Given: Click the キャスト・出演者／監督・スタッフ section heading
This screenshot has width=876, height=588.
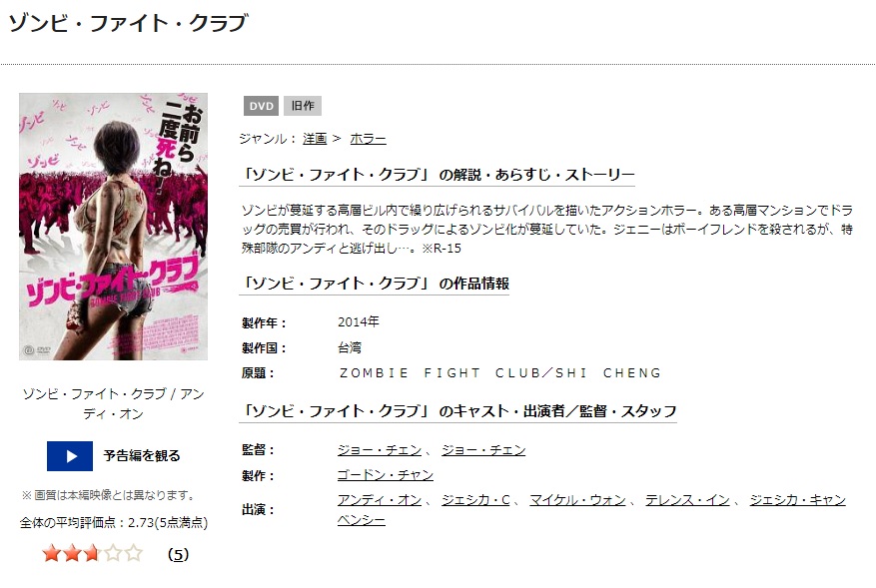Looking at the screenshot, I should click(457, 411).
